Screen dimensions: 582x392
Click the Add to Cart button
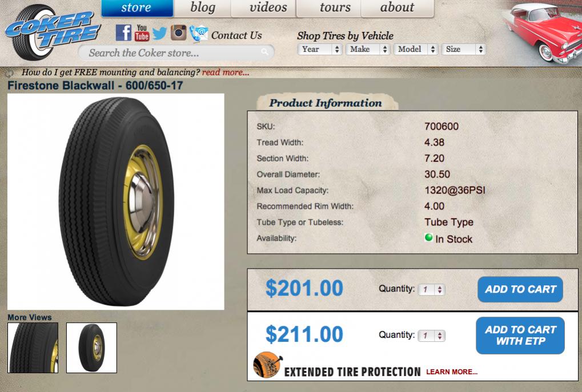tap(520, 289)
